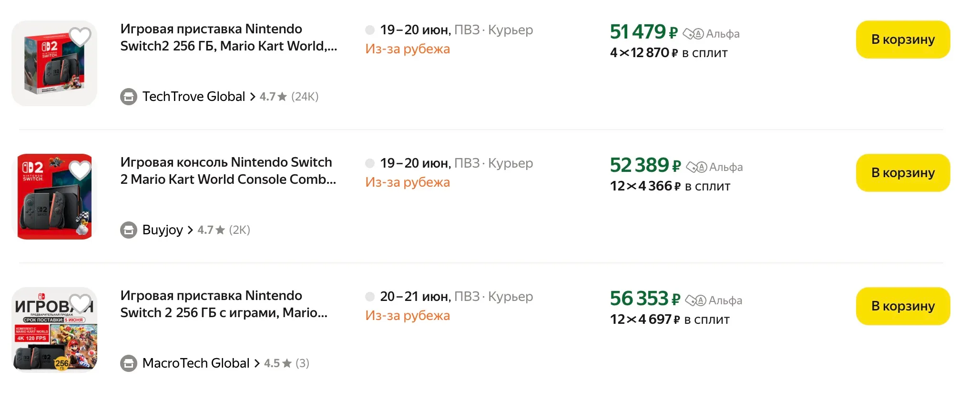The height and width of the screenshot is (420, 980).
Task: Click MacroTech Global store icon
Action: 129,363
